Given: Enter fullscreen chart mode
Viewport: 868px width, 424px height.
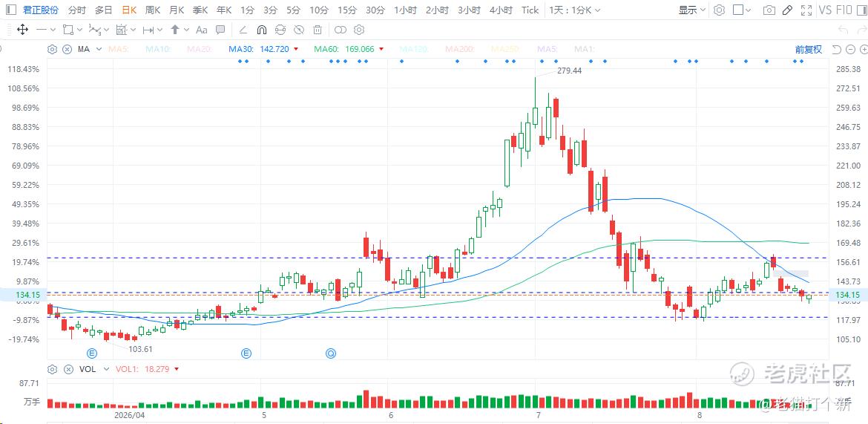Looking at the screenshot, I should (806, 10).
